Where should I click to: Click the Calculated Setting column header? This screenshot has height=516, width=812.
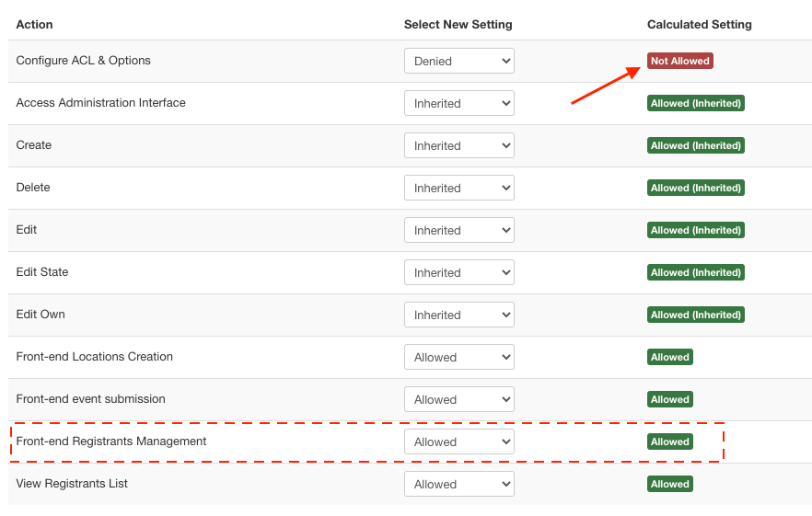pos(699,25)
